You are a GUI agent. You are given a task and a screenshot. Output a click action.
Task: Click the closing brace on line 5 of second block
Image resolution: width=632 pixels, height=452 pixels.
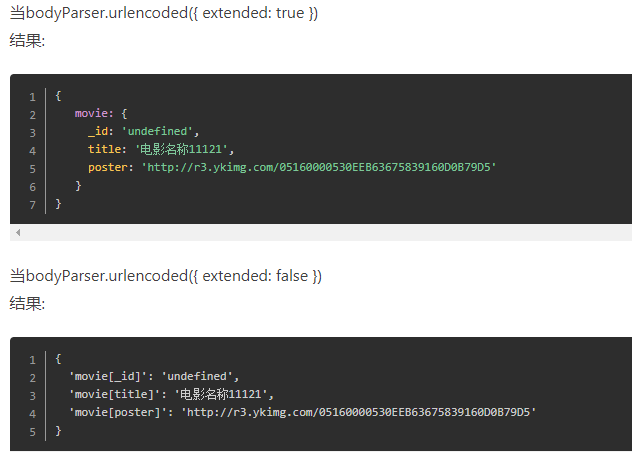tap(58, 430)
